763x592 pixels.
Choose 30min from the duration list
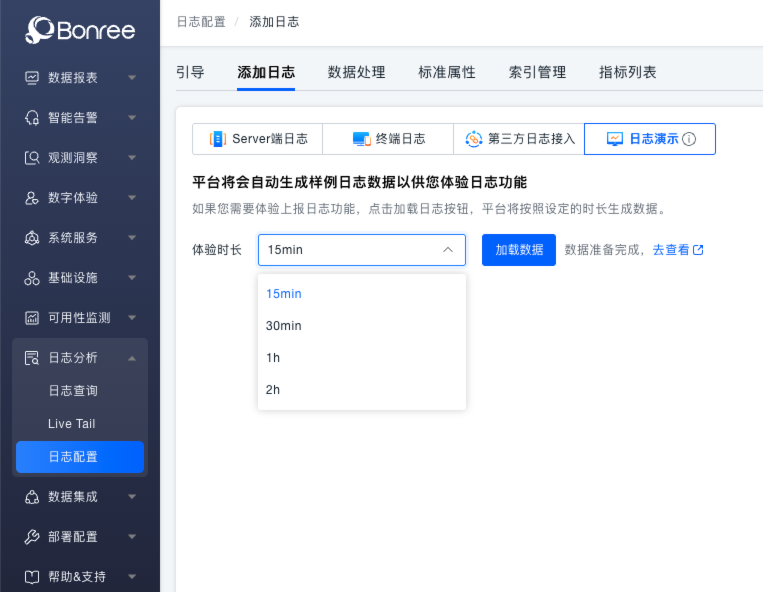284,326
